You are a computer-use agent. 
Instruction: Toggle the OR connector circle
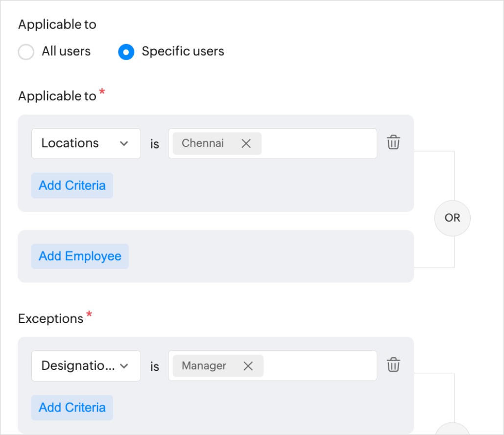pyautogui.click(x=452, y=218)
